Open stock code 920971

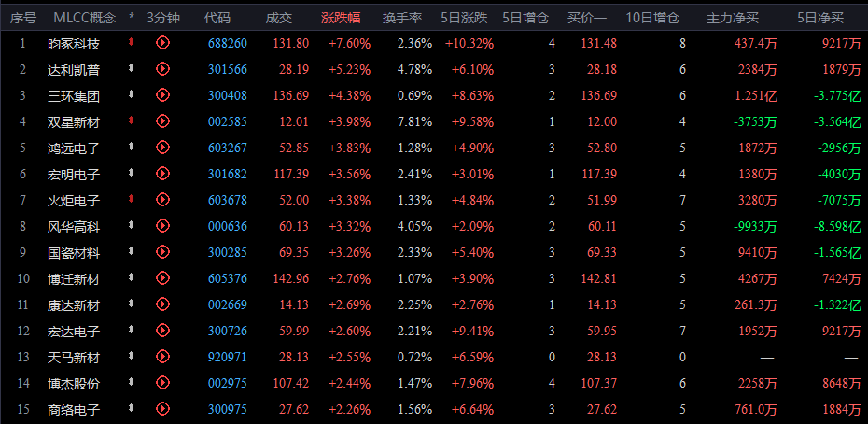[x=228, y=358]
